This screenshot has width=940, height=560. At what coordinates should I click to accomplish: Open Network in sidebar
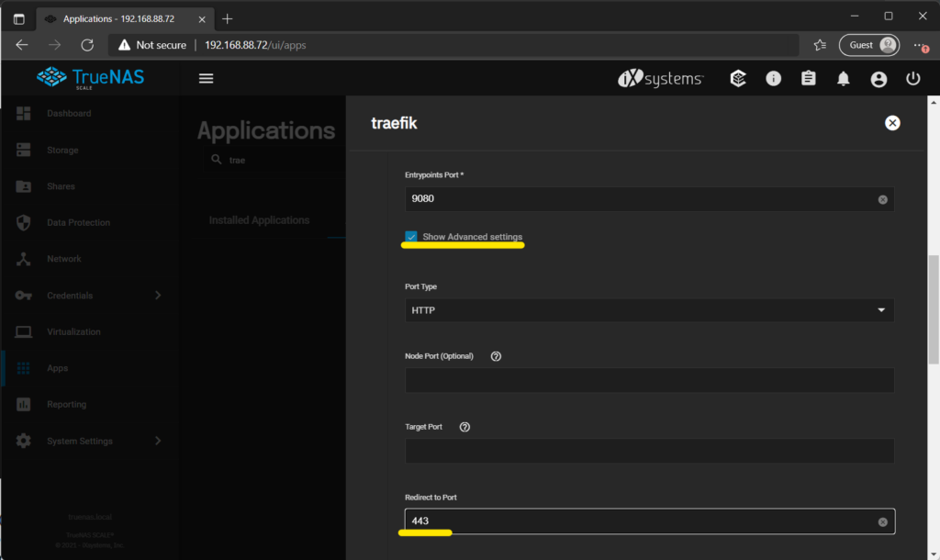(63, 259)
